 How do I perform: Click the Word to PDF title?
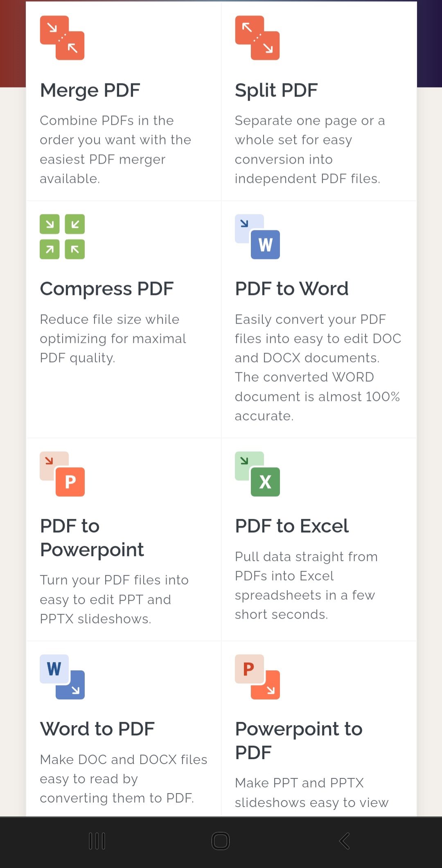pyautogui.click(x=97, y=729)
